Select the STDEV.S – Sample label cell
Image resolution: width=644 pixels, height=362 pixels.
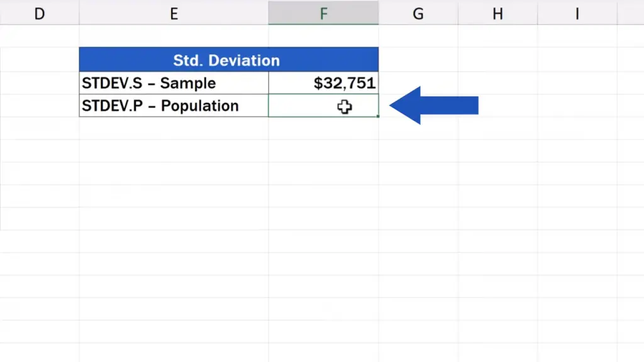coord(174,83)
